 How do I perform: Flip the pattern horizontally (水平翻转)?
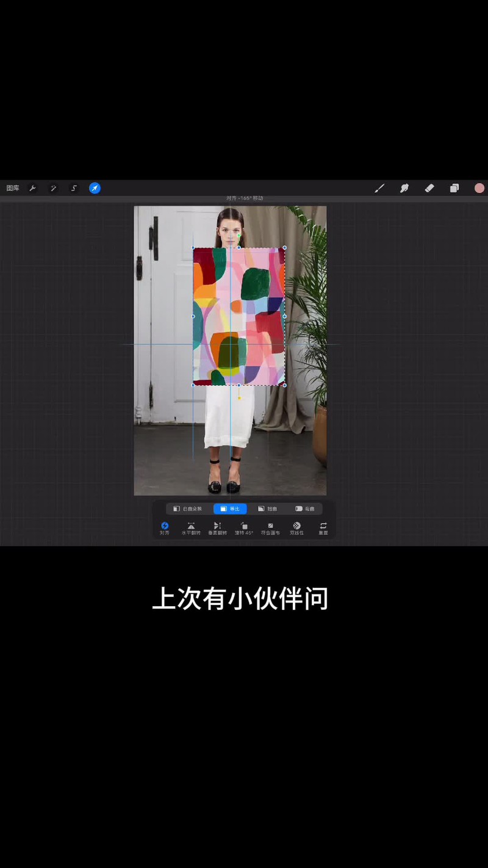pos(191,528)
